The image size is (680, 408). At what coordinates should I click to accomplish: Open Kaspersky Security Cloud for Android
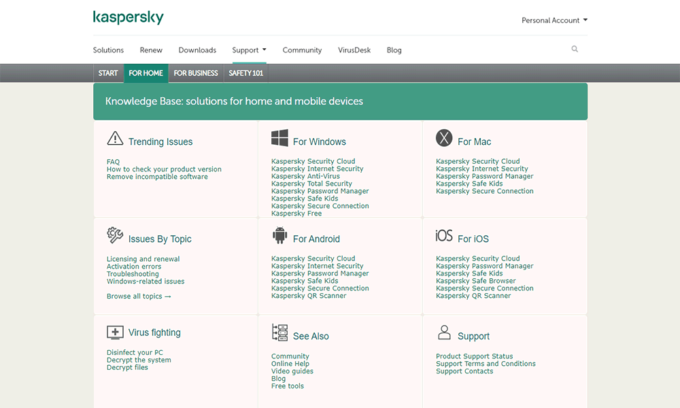coord(313,258)
